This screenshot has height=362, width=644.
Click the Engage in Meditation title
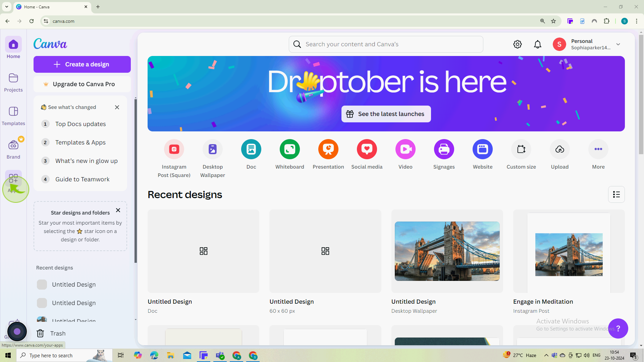tap(543, 302)
